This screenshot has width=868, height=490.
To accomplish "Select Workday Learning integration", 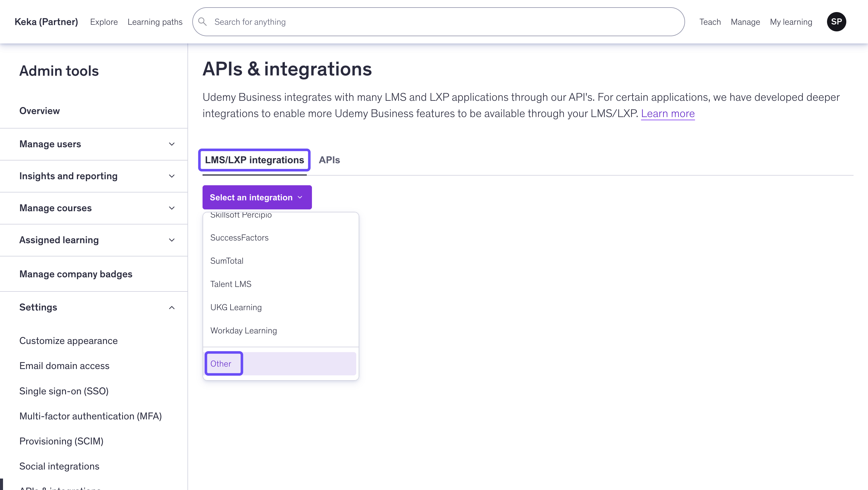I will 244,330.
